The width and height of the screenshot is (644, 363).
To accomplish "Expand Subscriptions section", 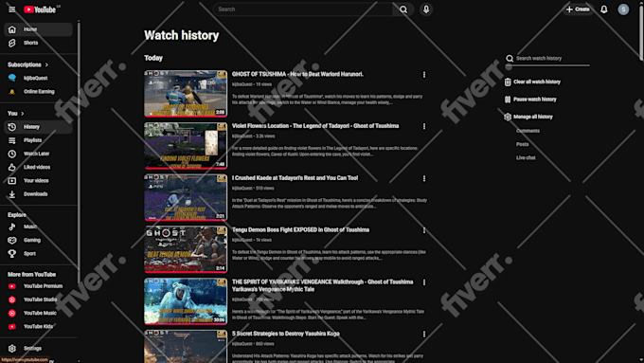I will [27, 64].
